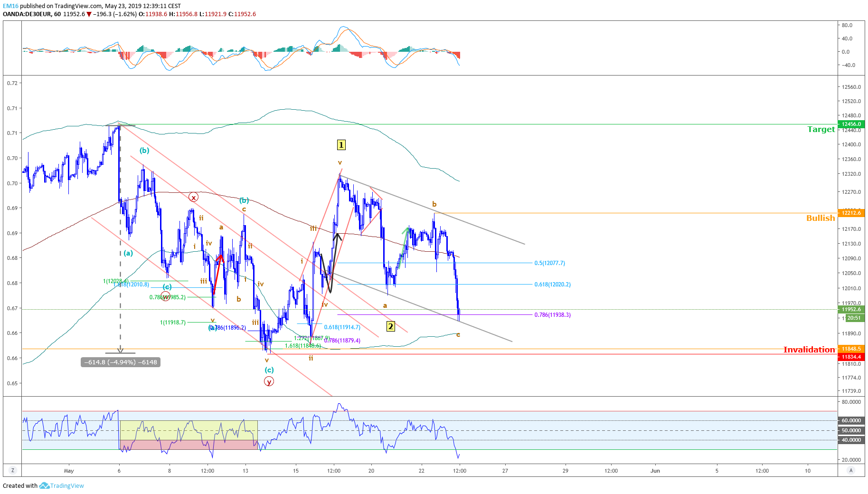Click the orange Bullish label
The height and width of the screenshot is (494, 868).
coord(821,218)
